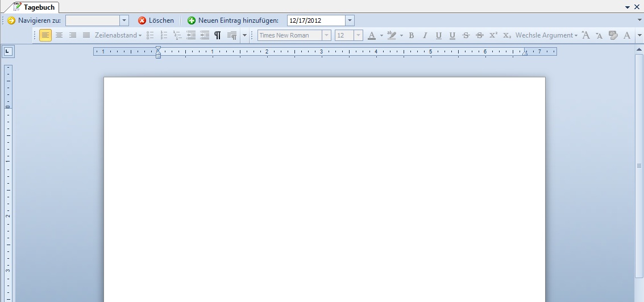Increase paragraph indent
Image resolution: width=644 pixels, height=302 pixels.
tap(205, 35)
